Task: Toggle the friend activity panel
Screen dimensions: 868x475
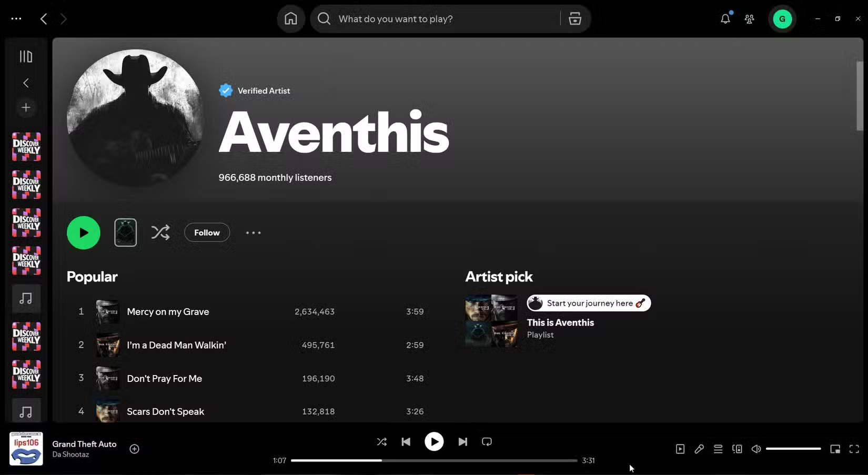Action: (x=749, y=18)
